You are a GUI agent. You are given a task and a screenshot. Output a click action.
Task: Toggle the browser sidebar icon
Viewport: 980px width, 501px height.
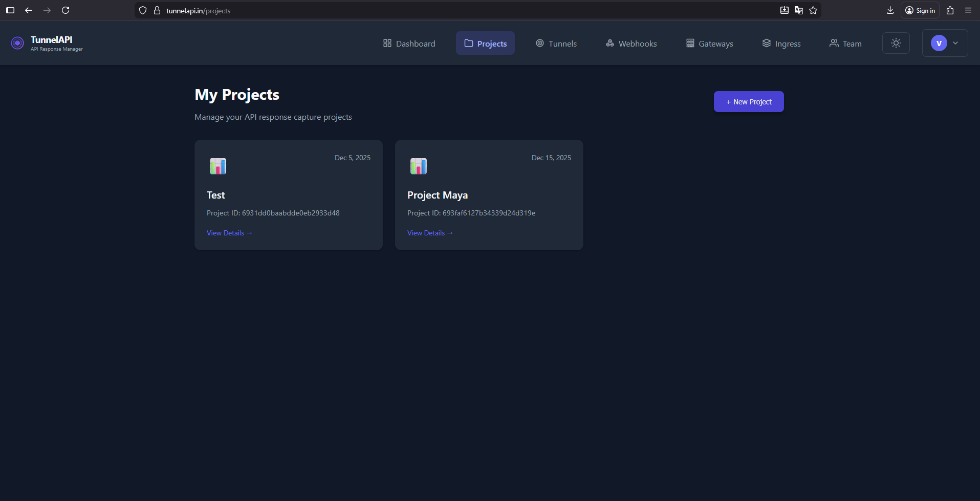pyautogui.click(x=10, y=10)
